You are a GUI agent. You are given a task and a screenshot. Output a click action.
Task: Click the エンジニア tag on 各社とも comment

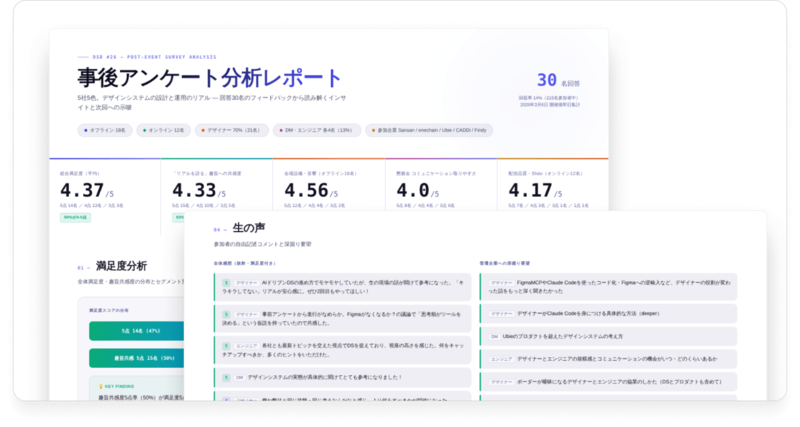click(246, 346)
